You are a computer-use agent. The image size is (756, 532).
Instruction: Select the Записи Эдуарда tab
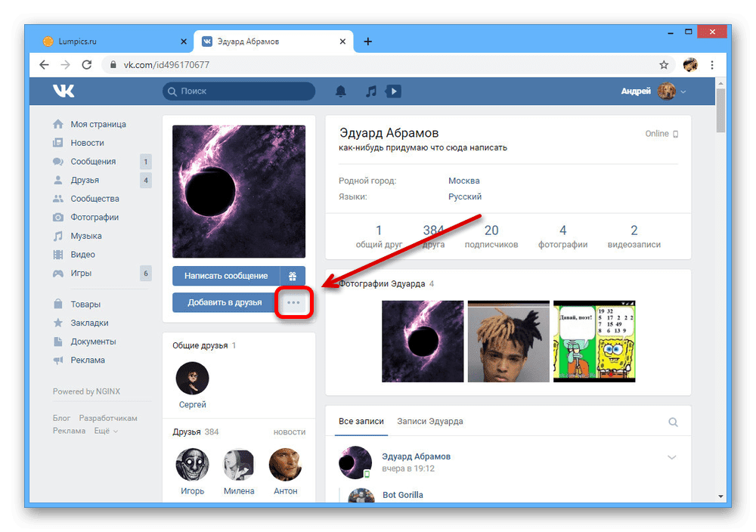(x=429, y=421)
